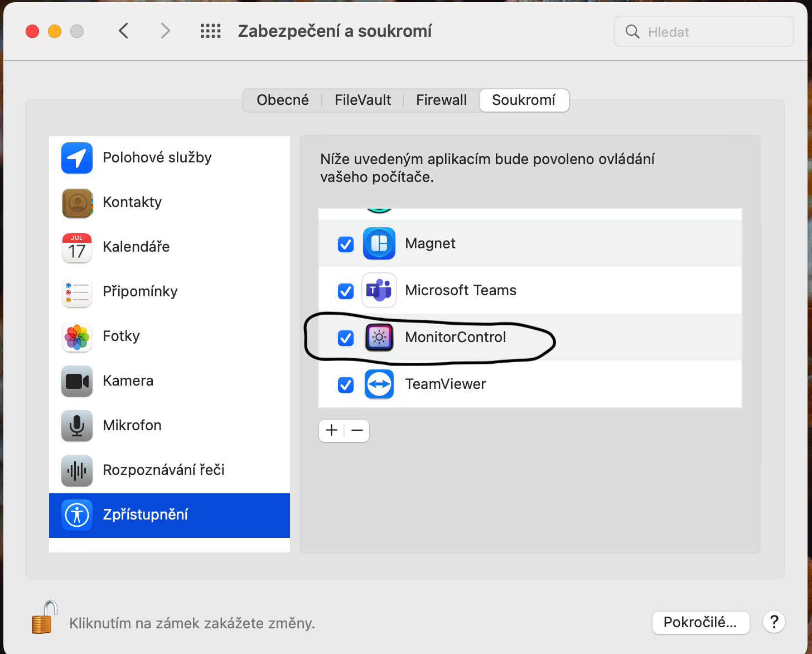Select the Kamera privacy category
The image size is (812, 654).
[x=128, y=381]
